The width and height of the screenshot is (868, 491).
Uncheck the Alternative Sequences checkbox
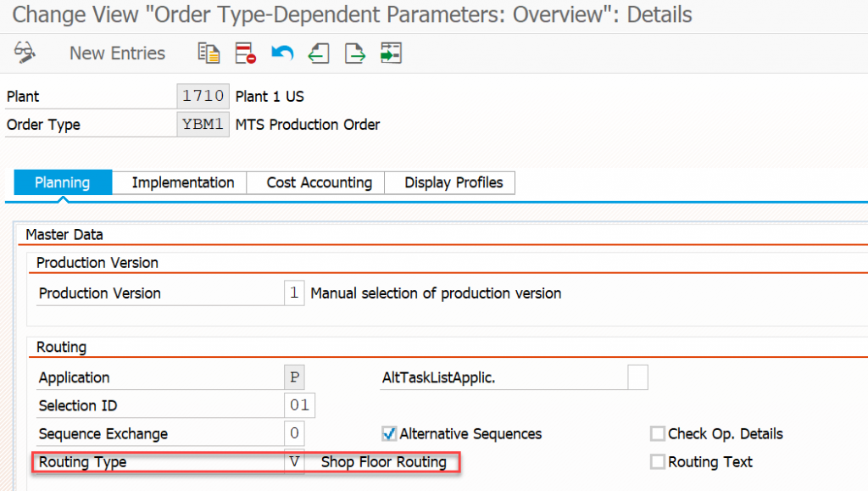click(389, 433)
